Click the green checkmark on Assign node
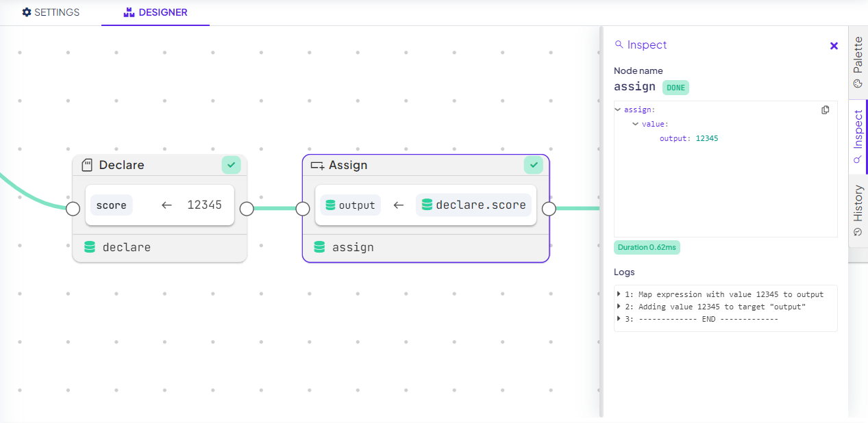Viewport: 868px width, 423px height. 533,165
